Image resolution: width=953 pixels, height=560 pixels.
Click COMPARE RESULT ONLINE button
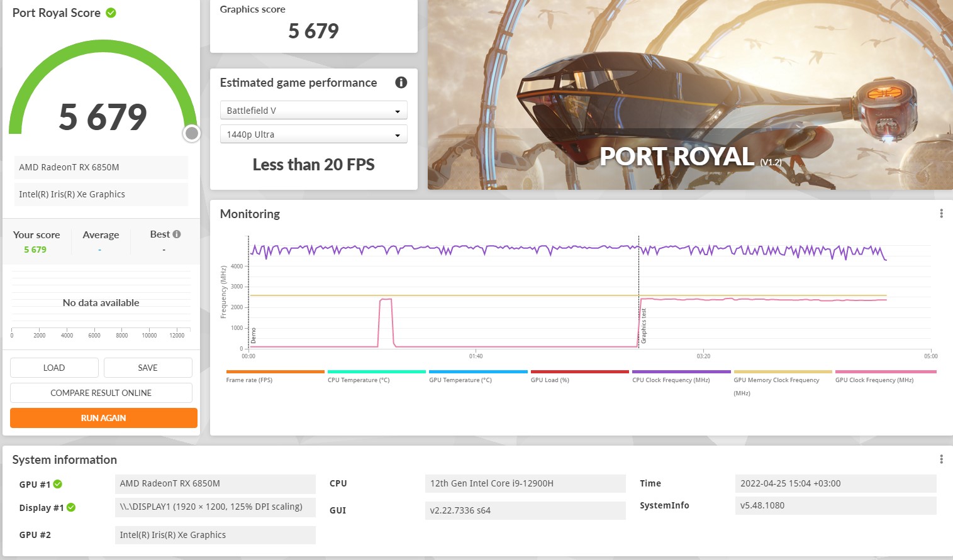[101, 393]
